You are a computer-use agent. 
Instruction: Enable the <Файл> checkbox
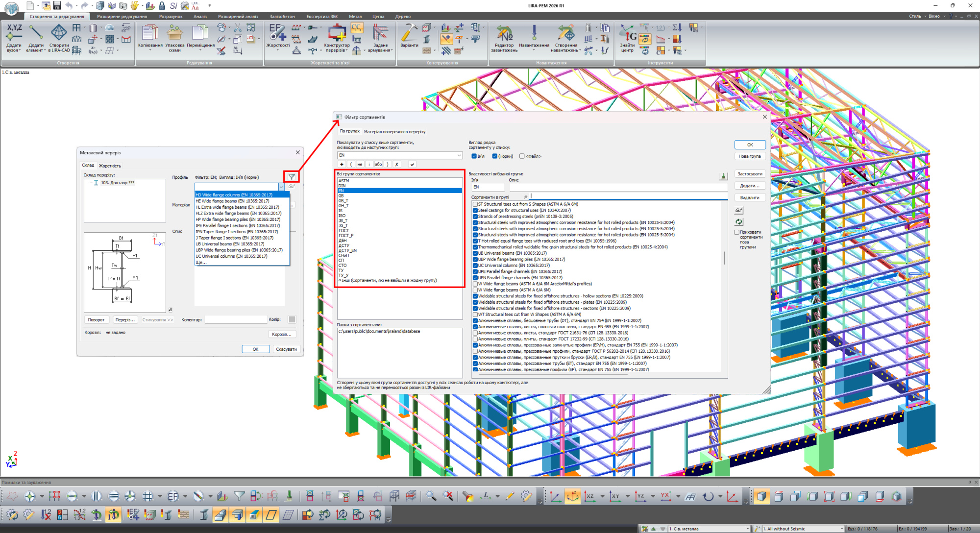(x=522, y=156)
